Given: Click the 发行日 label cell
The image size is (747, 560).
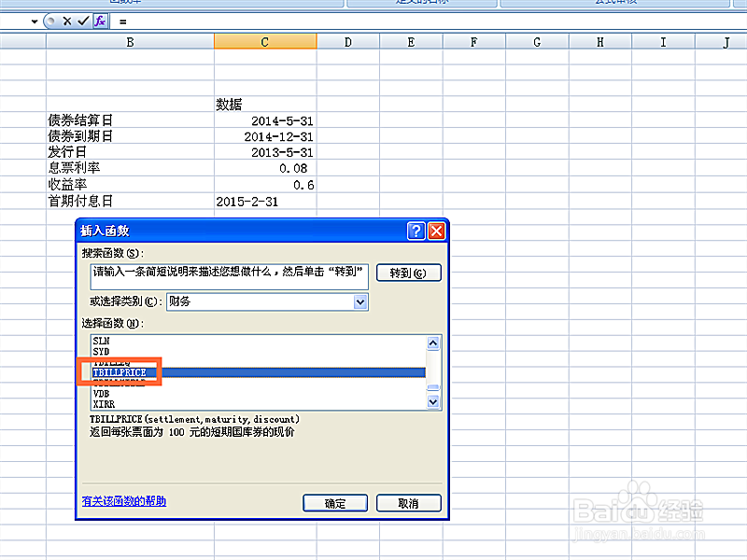Looking at the screenshot, I should [130, 152].
